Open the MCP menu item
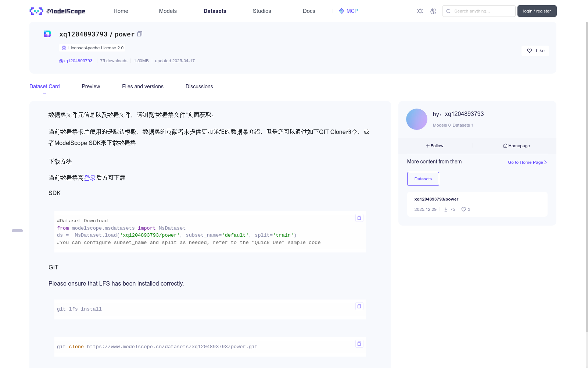The height and width of the screenshot is (368, 588). tap(348, 11)
